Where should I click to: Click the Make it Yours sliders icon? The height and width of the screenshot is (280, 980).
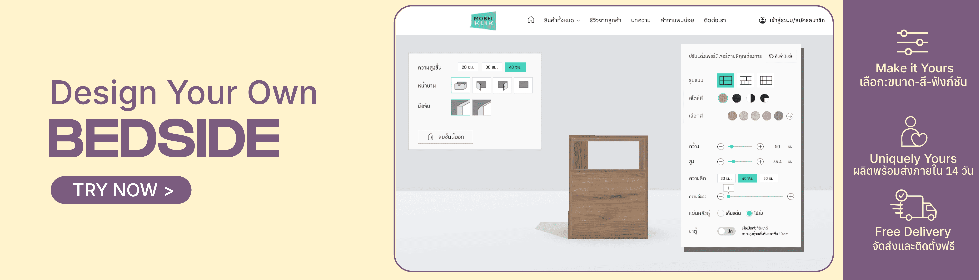pyautogui.click(x=912, y=43)
